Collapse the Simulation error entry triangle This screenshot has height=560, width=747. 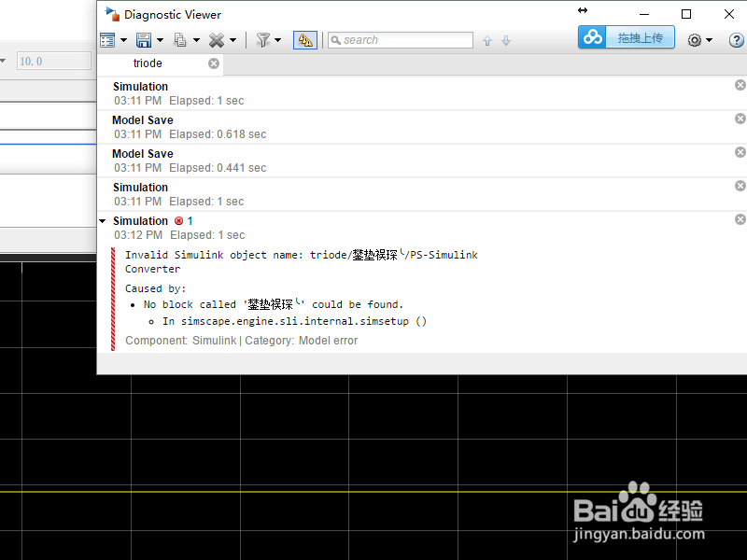[x=103, y=221]
